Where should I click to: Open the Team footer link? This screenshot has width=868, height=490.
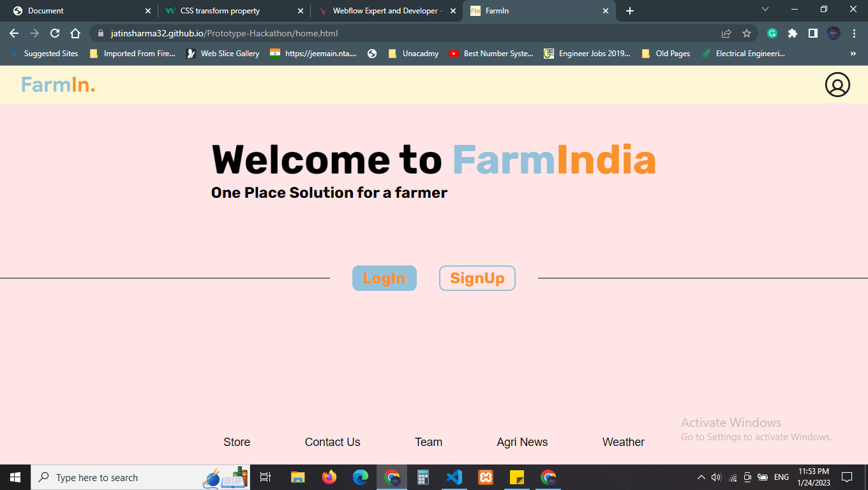428,442
